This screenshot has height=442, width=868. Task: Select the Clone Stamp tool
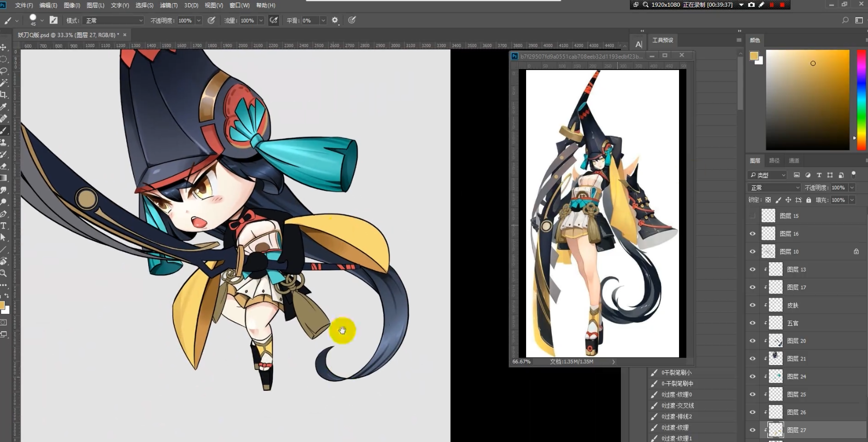[4, 142]
